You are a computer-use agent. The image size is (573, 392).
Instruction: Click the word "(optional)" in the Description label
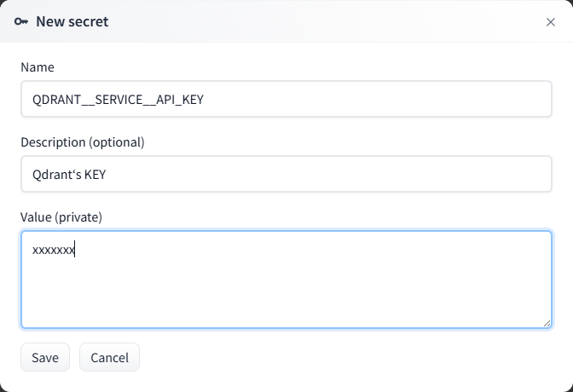coord(117,141)
